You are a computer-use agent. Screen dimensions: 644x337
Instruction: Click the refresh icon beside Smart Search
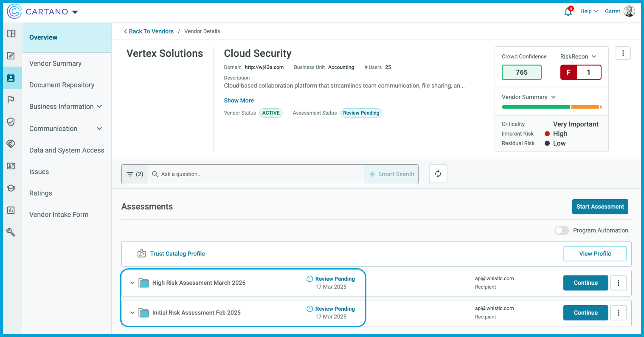coord(438,174)
